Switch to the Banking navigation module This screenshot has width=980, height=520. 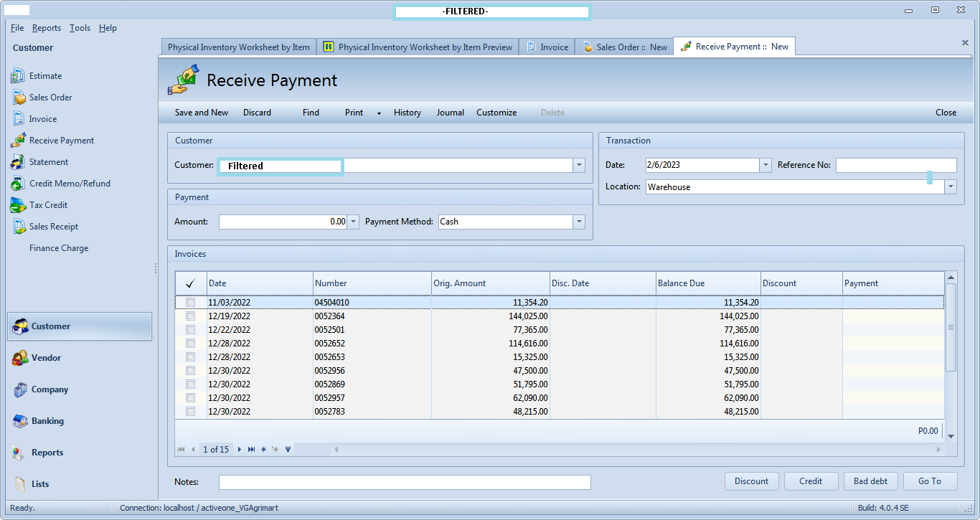point(80,421)
